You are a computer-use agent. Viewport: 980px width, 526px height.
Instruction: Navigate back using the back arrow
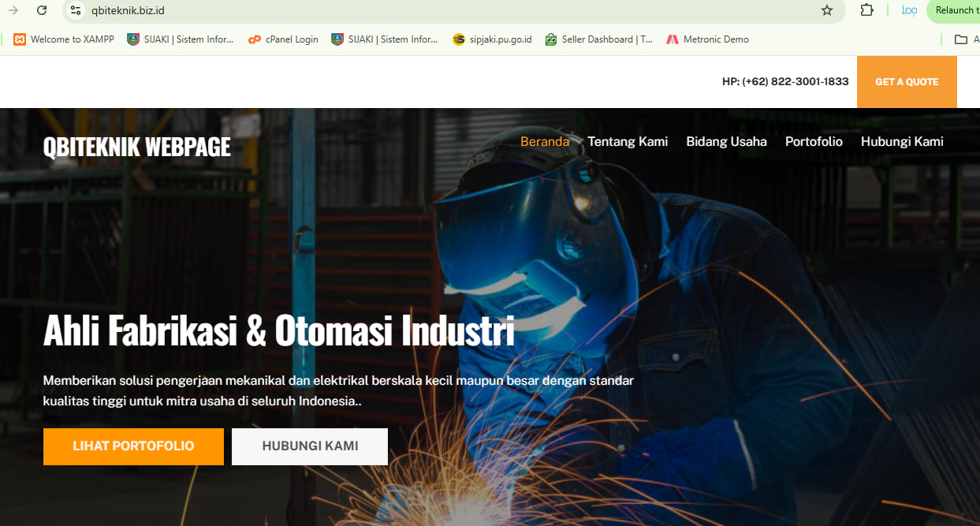click(x=13, y=11)
